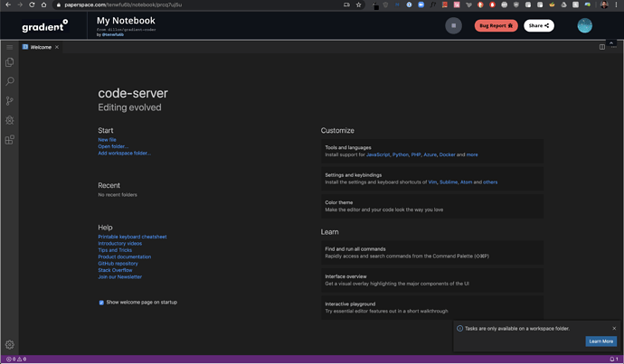
Task: Open GitHub repository link
Action: point(118,264)
